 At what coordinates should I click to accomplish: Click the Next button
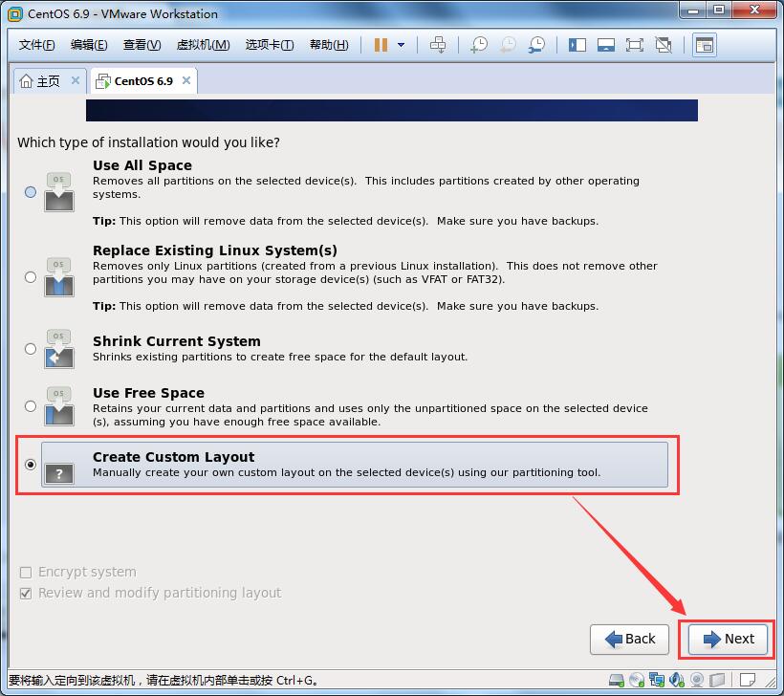pyautogui.click(x=728, y=639)
